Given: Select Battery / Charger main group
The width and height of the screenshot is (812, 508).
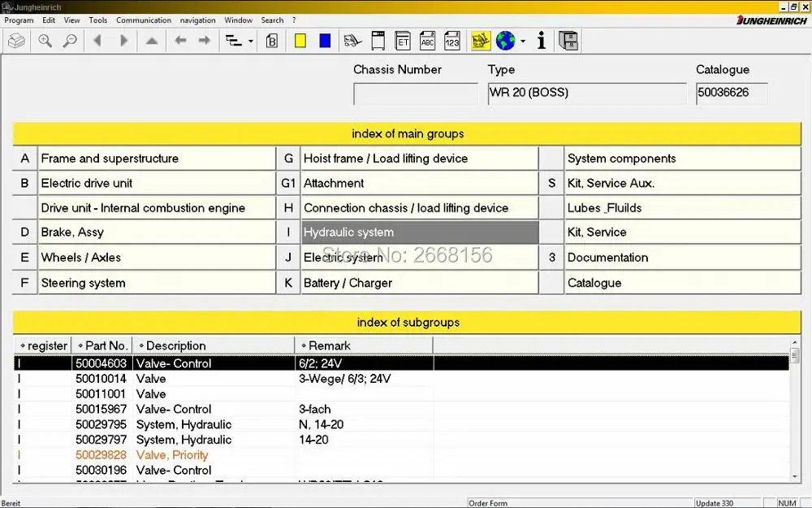Looking at the screenshot, I should pyautogui.click(x=420, y=283).
